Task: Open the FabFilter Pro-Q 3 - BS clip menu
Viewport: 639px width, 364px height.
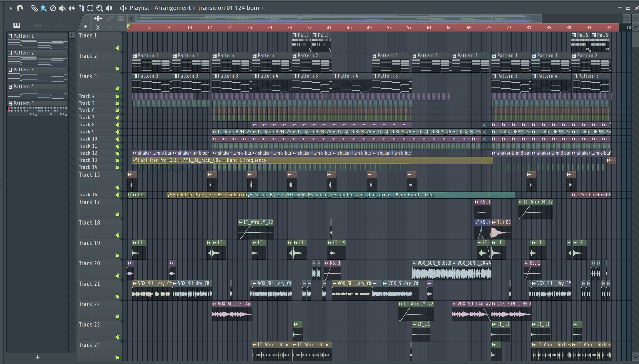Action: [170, 195]
